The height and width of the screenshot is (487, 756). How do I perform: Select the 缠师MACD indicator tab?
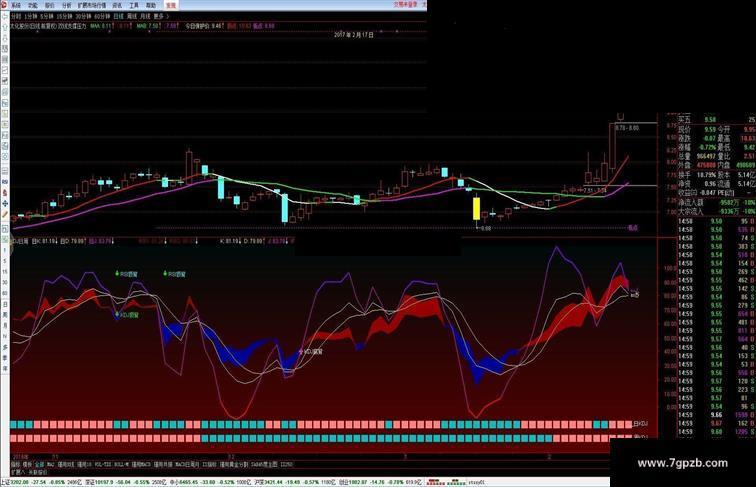[142, 464]
